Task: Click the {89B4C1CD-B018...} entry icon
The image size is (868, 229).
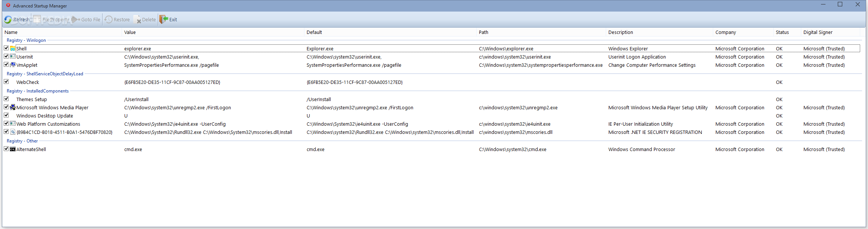Action: coord(13,132)
